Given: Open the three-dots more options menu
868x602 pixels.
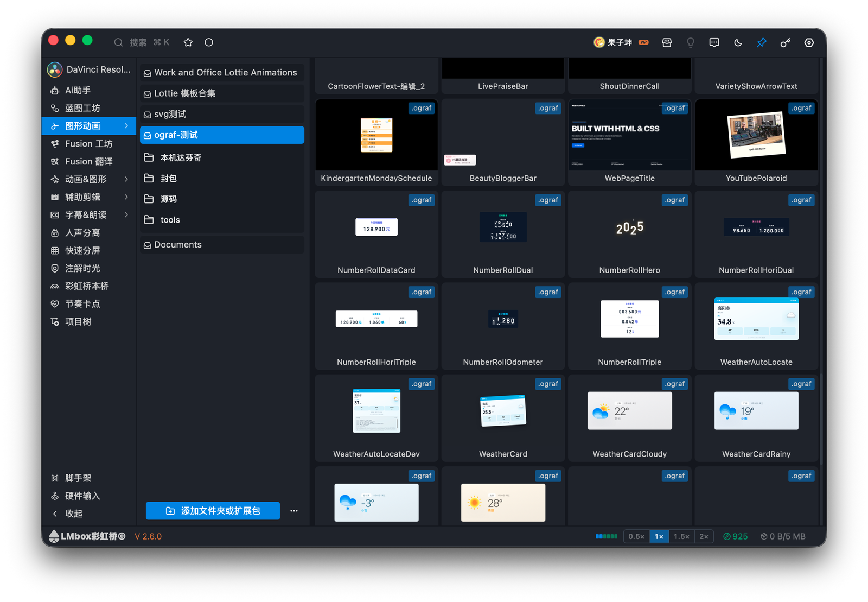Looking at the screenshot, I should point(294,511).
